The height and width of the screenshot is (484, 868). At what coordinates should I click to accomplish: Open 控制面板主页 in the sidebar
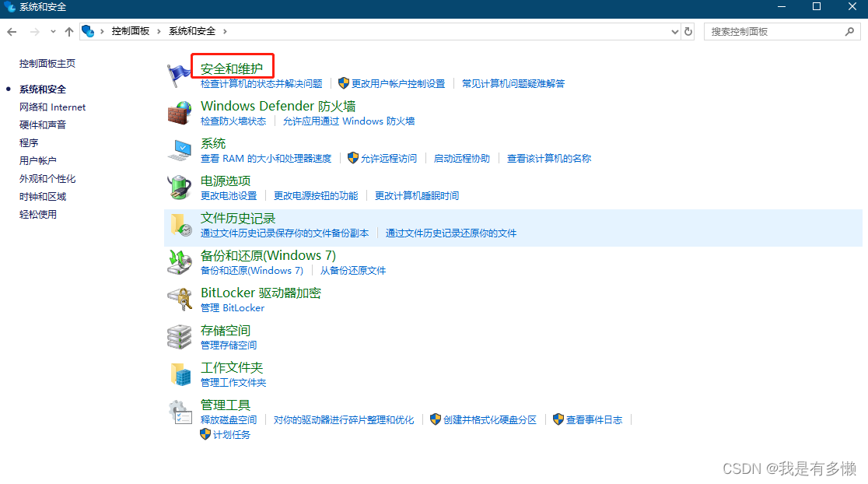coord(47,63)
